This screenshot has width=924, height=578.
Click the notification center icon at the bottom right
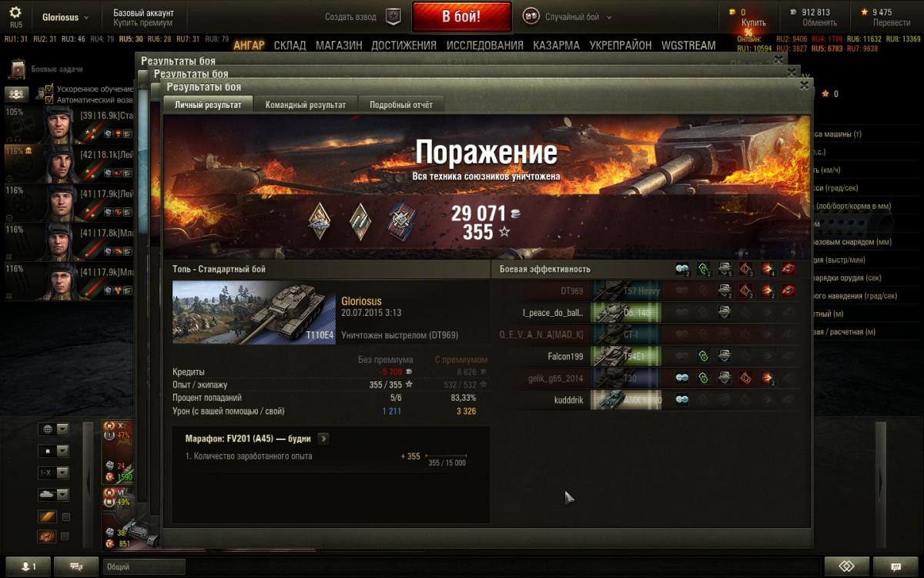point(897,566)
